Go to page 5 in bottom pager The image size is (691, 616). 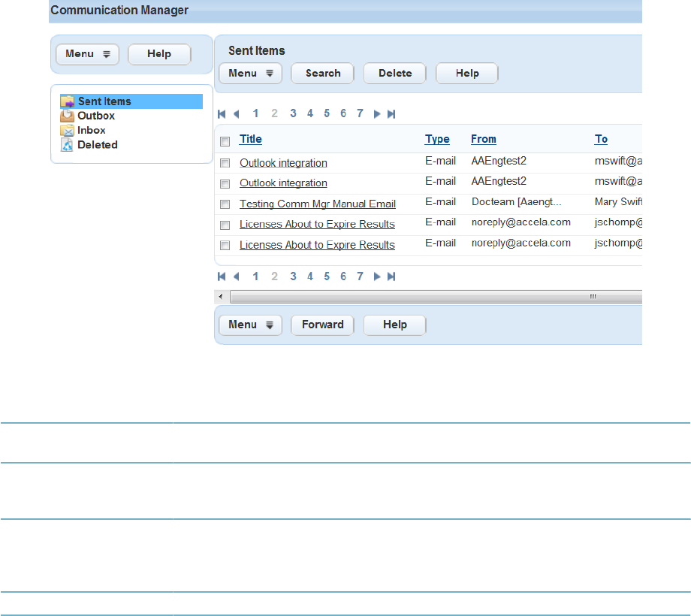click(x=327, y=276)
